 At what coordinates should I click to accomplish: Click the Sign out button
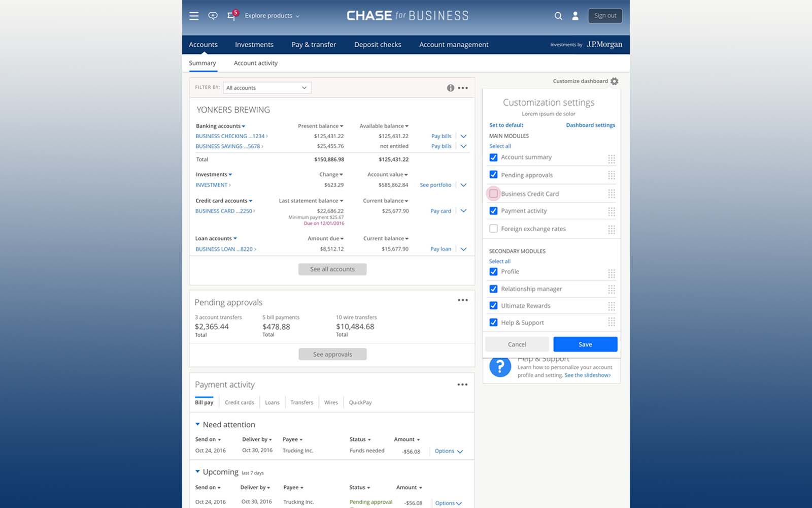point(605,16)
